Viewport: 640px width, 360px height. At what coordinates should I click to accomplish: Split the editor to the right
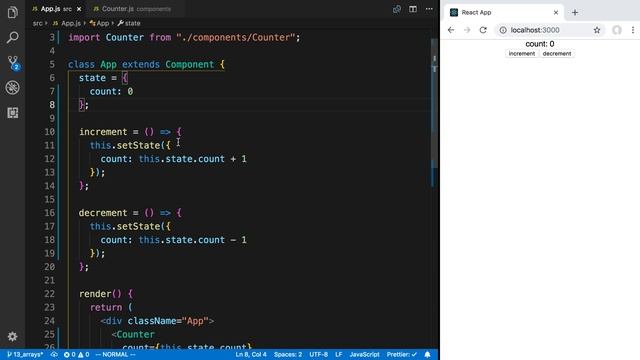pyautogui.click(x=413, y=9)
